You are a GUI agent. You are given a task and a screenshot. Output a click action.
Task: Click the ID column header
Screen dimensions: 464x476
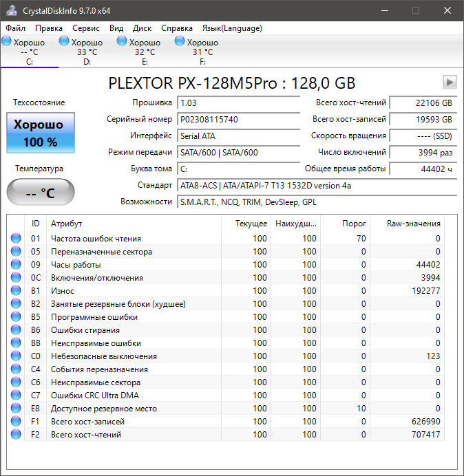coord(35,224)
